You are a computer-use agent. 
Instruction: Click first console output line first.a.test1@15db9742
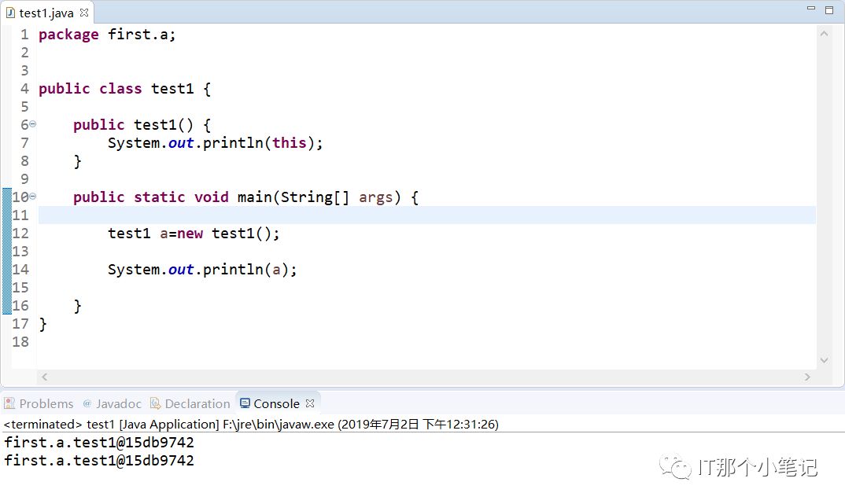(99, 443)
